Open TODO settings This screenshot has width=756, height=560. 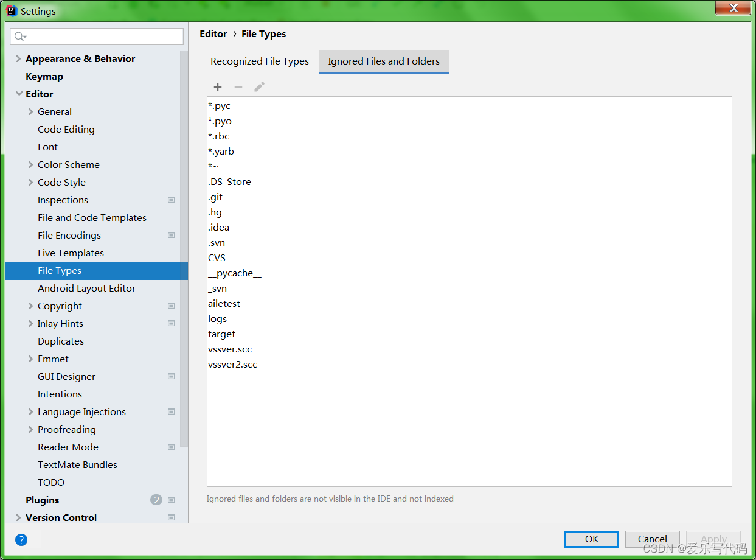click(x=51, y=482)
